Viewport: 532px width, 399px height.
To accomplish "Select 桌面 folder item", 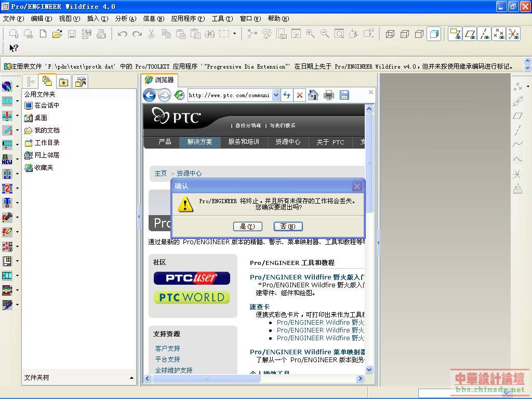I will (36, 118).
